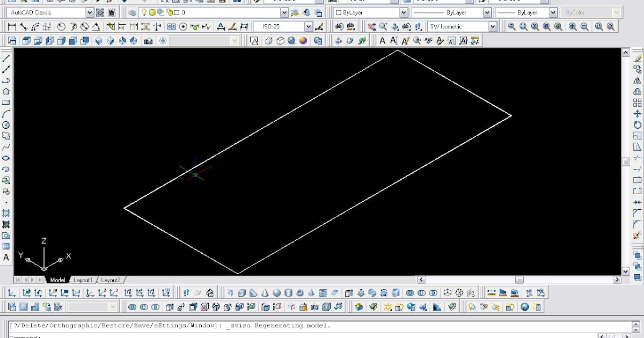The image size is (644, 338).
Task: Activate the Multiline Text tool
Action: pyautogui.click(x=382, y=40)
